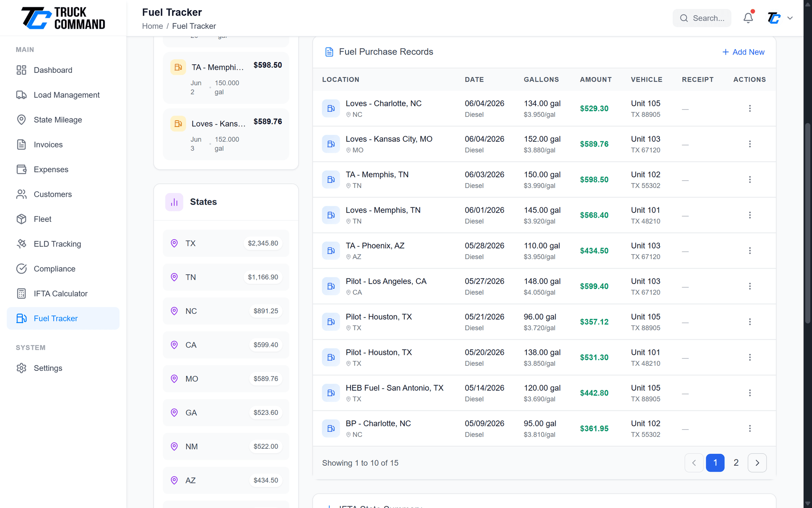Open Load Management page
Image resolution: width=812 pixels, height=508 pixels.
click(x=63, y=95)
